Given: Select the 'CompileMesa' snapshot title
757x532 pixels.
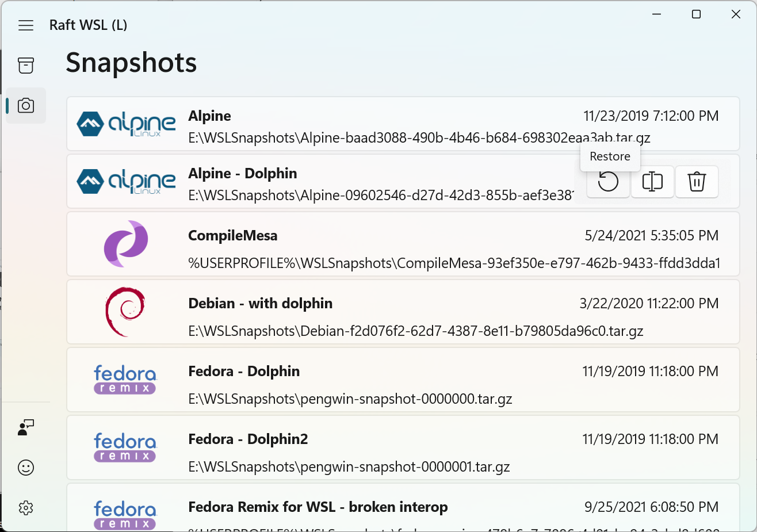Looking at the screenshot, I should (x=233, y=236).
